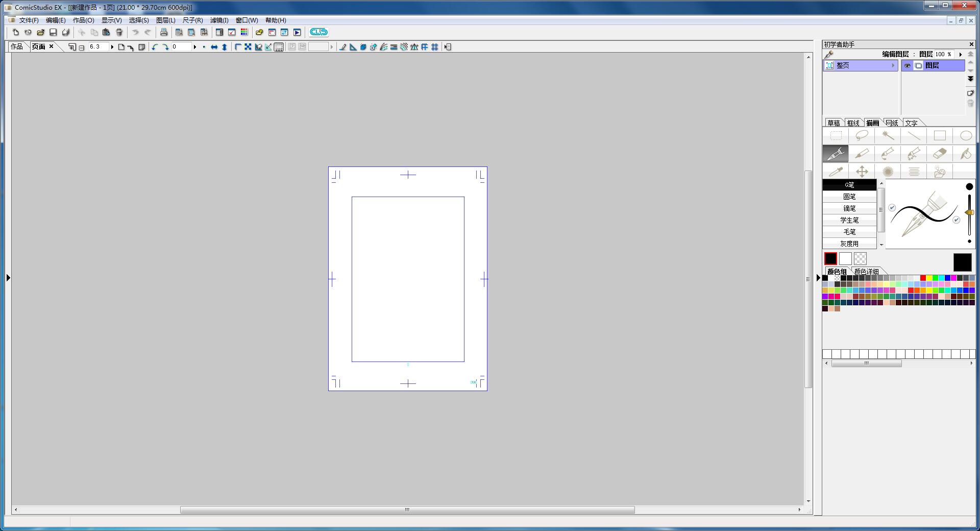Screen dimensions: 980x531
Task: Select the move tool
Action: [863, 171]
